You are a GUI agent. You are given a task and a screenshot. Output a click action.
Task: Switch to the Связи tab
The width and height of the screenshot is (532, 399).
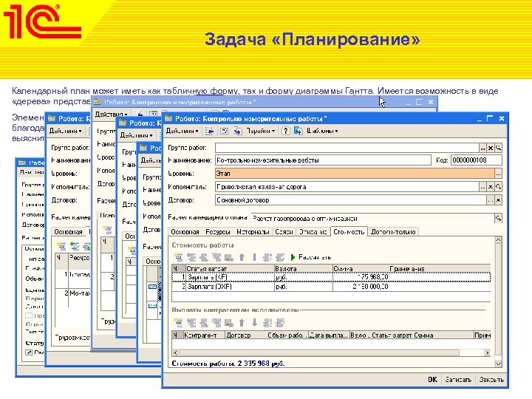pyautogui.click(x=284, y=232)
